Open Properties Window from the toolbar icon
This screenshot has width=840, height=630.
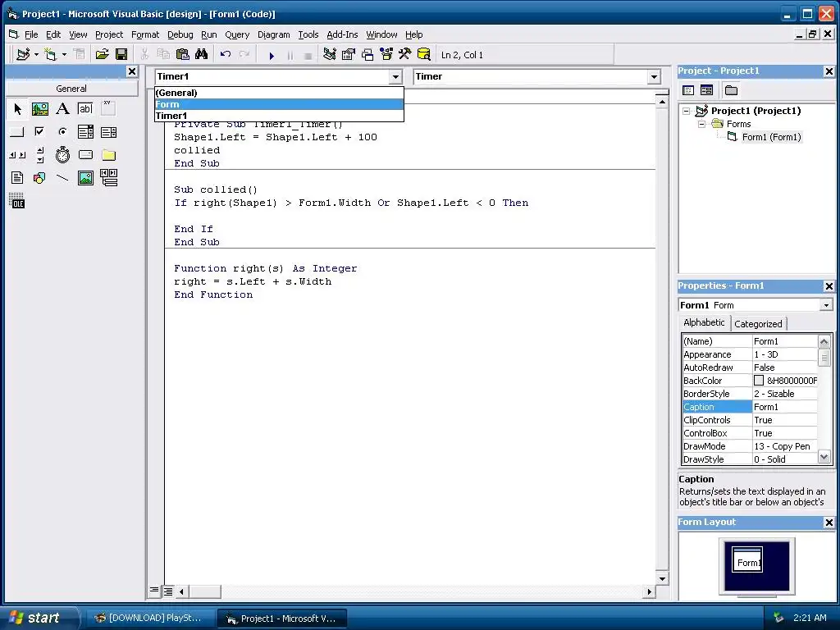pos(348,55)
